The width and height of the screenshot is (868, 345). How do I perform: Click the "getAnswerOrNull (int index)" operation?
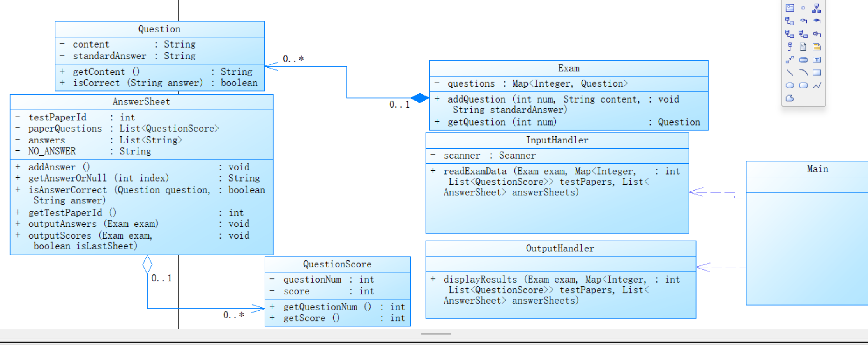138,179
